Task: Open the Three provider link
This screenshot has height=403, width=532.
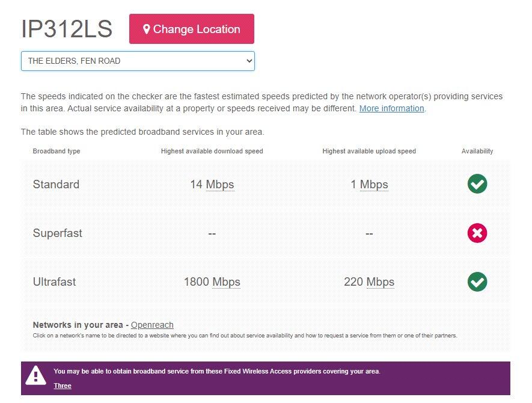Action: 63,386
